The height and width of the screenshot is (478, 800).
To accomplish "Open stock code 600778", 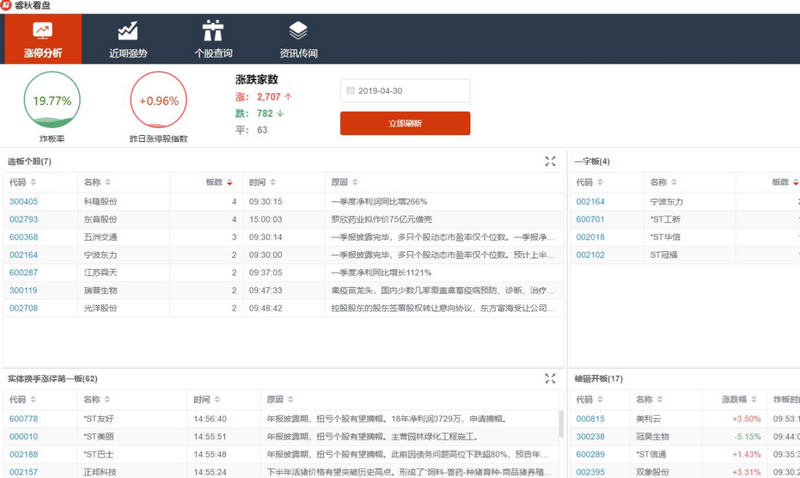I will click(x=23, y=419).
